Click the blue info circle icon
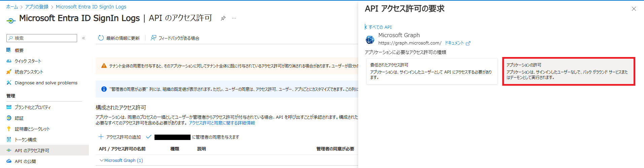The height and width of the screenshot is (168, 644). click(x=104, y=89)
